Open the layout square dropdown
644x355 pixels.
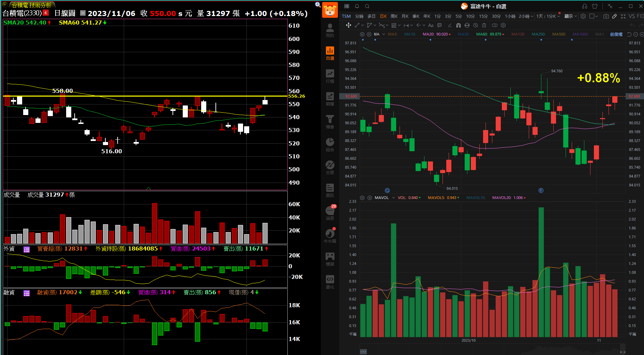point(594,16)
